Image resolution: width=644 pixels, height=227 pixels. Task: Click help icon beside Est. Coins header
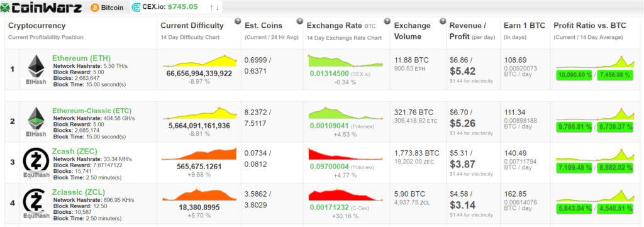click(300, 21)
